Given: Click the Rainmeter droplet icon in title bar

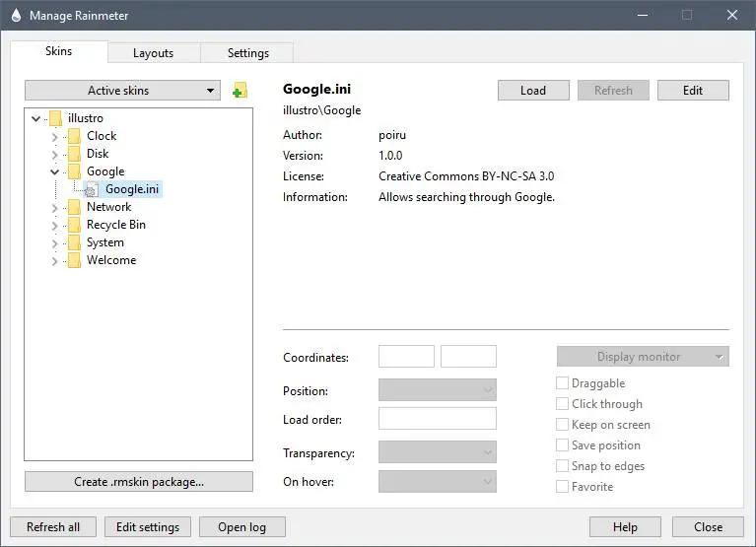Looking at the screenshot, I should pyautogui.click(x=17, y=16).
